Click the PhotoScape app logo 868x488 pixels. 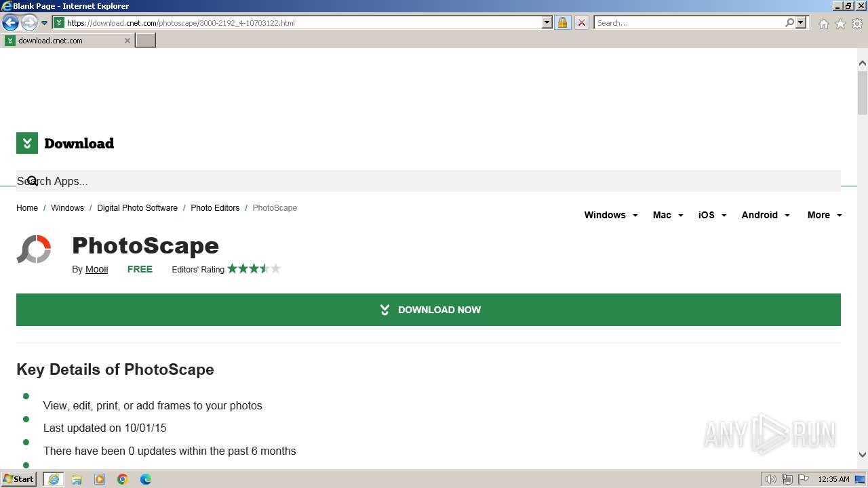pyautogui.click(x=34, y=249)
